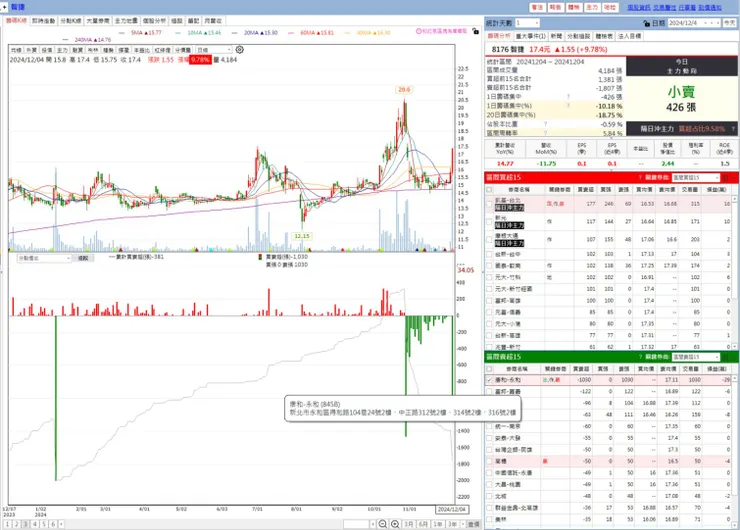Check the 新光 row checkbox
740x530 pixels.
[489, 222]
